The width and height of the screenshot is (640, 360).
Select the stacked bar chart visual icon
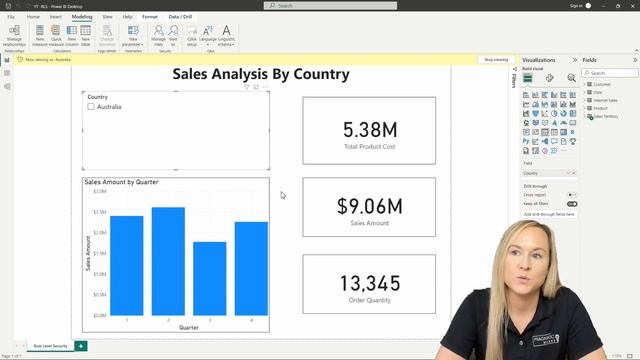coord(526,95)
